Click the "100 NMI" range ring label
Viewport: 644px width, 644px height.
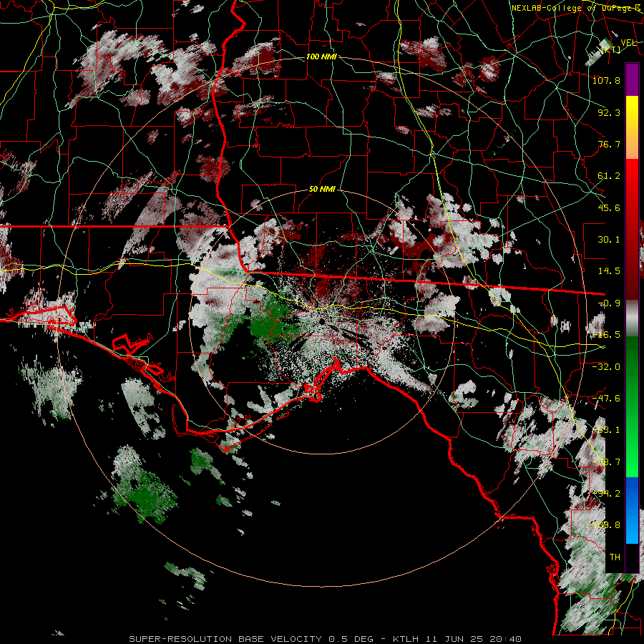[321, 57]
